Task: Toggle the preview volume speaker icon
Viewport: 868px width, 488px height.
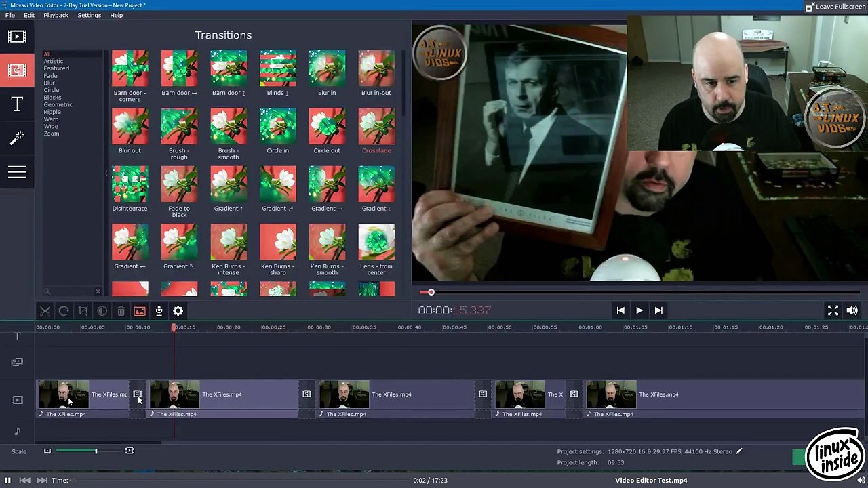Action: (x=852, y=310)
